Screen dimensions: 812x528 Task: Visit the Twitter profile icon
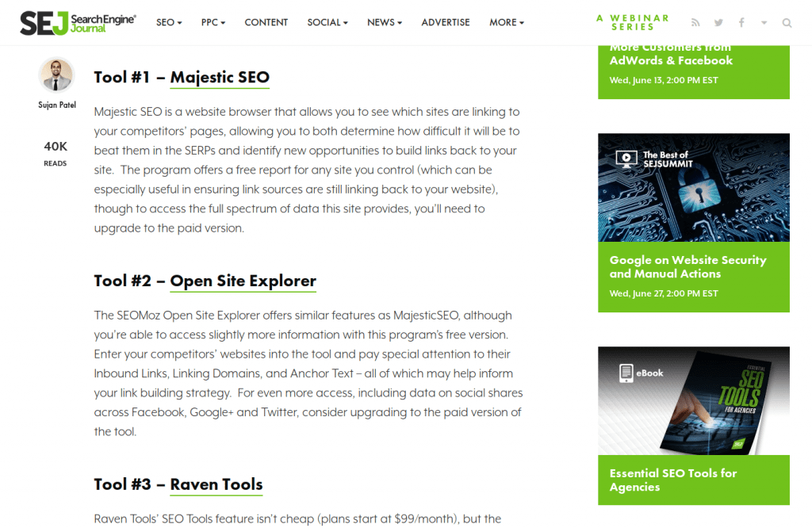point(718,23)
